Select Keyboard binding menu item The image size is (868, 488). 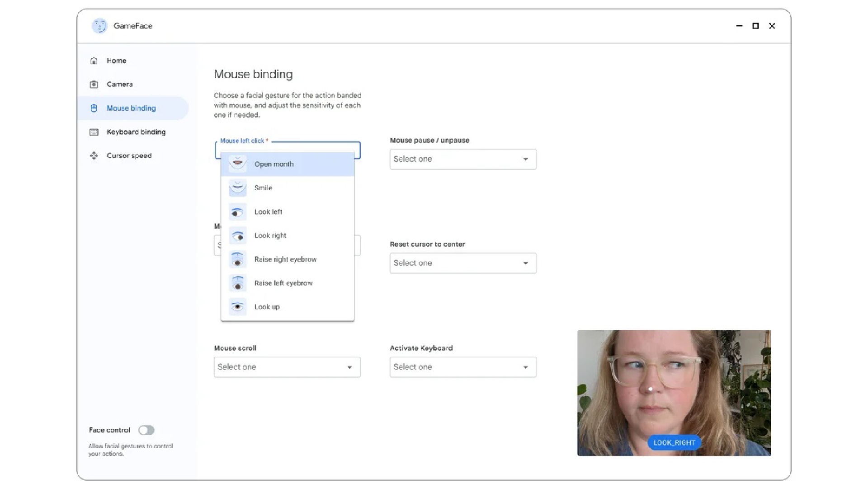pyautogui.click(x=135, y=131)
